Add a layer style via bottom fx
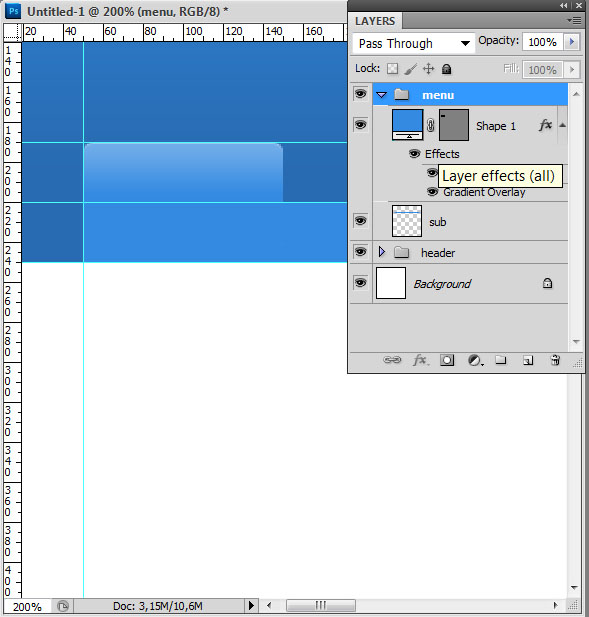Viewport: 589px width, 617px height. click(x=420, y=360)
